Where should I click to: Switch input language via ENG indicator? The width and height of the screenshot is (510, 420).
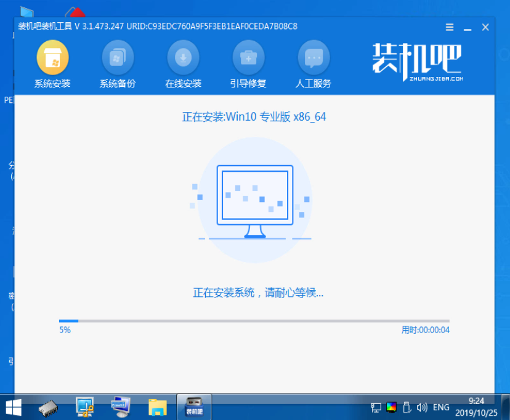point(441,407)
